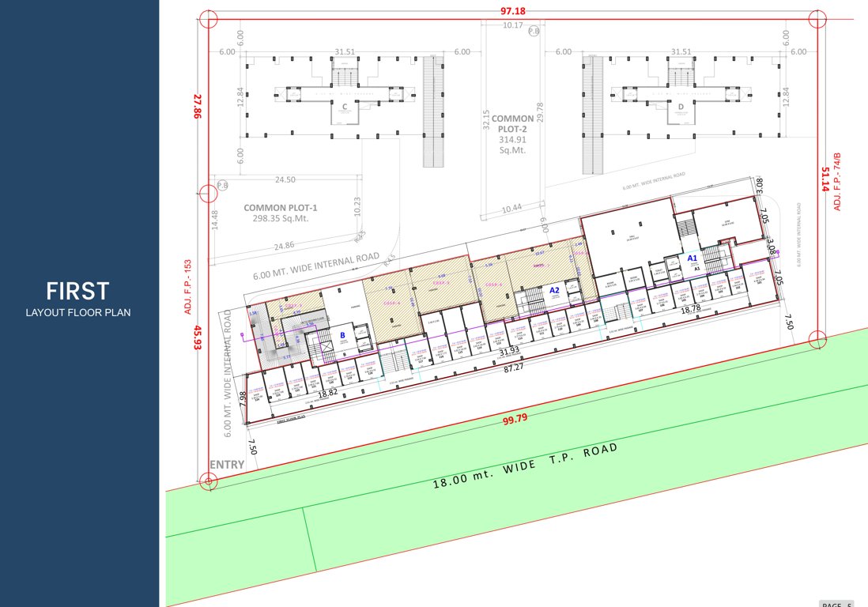Screen dimensions: 868x607
Task: Click the right boundary circle above T.P. road
Action: coord(817,340)
